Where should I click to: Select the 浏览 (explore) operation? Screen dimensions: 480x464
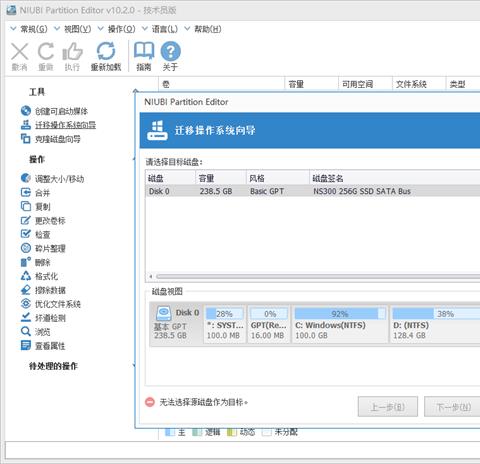[x=42, y=332]
